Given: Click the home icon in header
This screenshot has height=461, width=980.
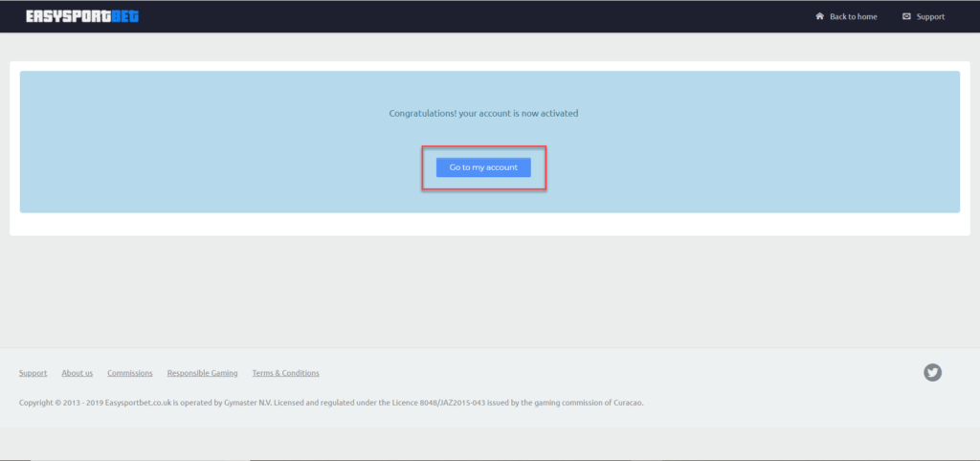Looking at the screenshot, I should point(820,16).
